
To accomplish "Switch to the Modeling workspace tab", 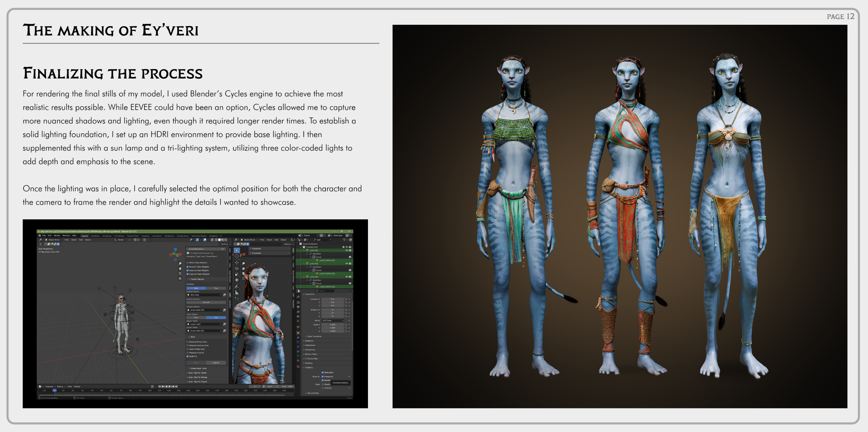I will [x=95, y=236].
